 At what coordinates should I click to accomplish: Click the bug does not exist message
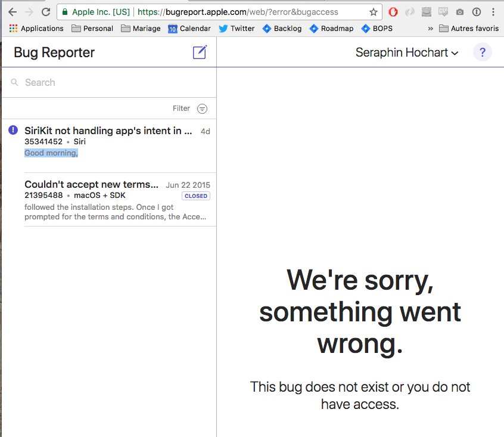pos(360,395)
